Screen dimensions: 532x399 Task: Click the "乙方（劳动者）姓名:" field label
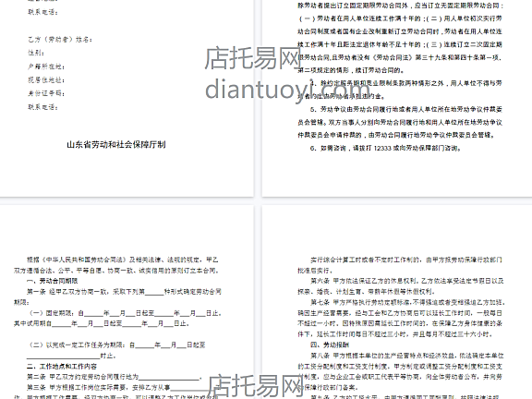[x=60, y=40]
